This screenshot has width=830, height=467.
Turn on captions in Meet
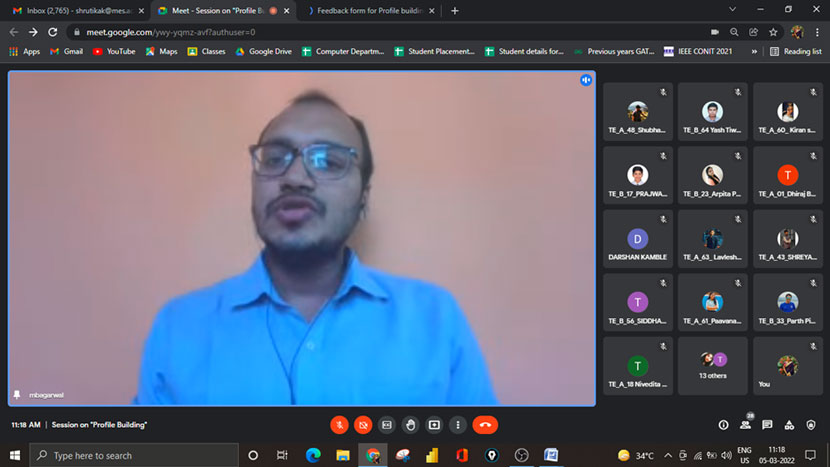387,425
